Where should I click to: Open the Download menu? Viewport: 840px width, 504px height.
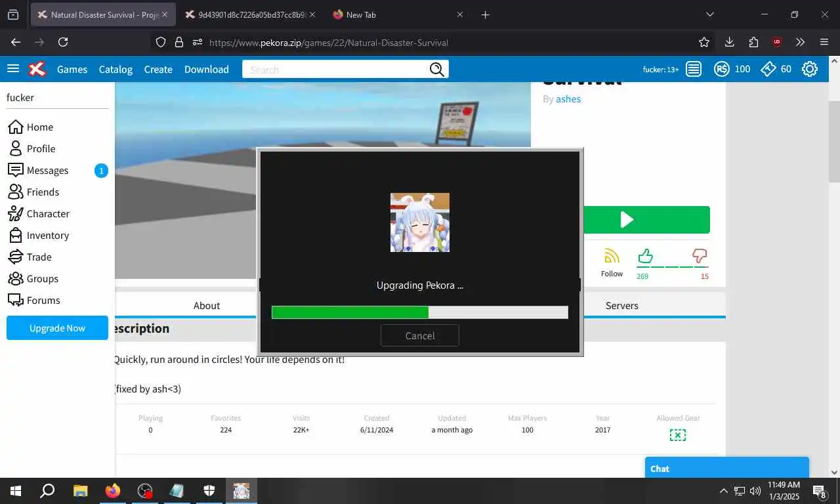click(207, 69)
